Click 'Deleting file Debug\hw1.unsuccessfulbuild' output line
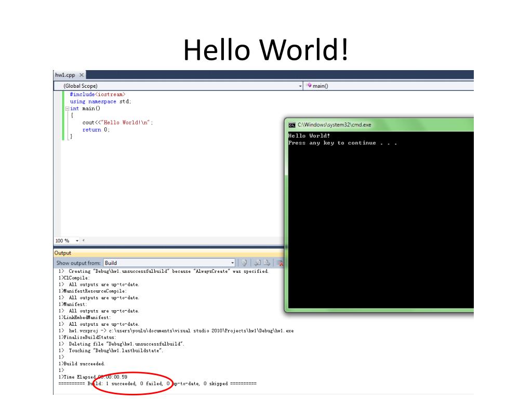Image resolution: width=532 pixels, height=399 pixels. [x=122, y=344]
